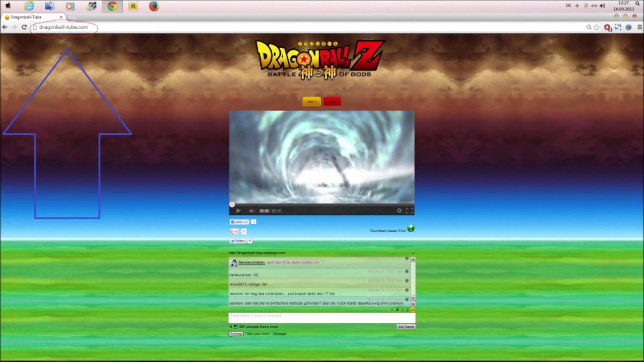The image size is (644, 362).
Task: Open the Spotlight search magnifier
Action: [x=637, y=3]
